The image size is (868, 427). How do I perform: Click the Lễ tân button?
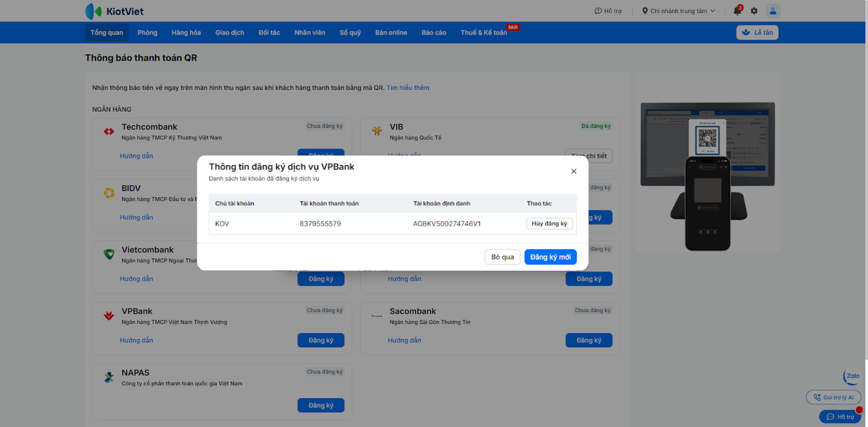(x=757, y=33)
